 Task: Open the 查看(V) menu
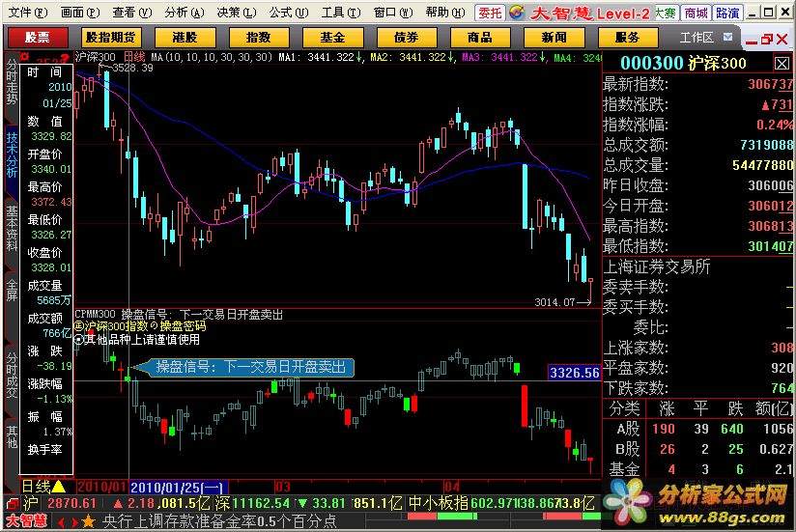click(x=132, y=13)
